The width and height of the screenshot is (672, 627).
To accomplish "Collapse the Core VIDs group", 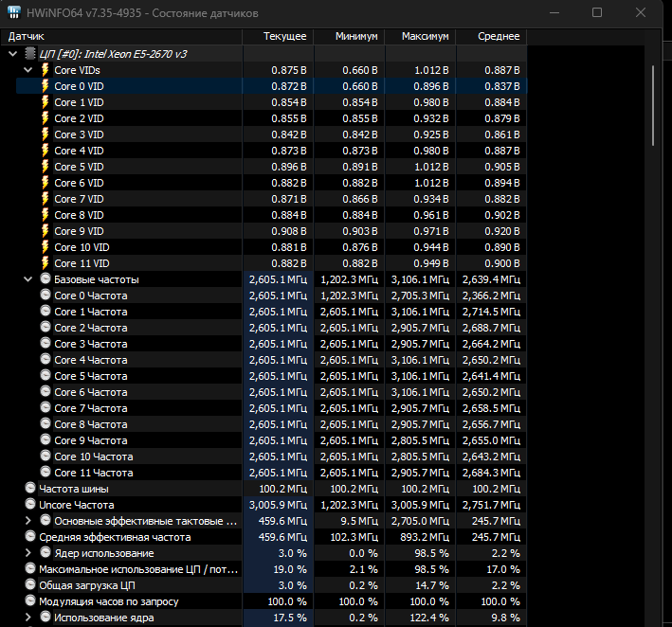I will click(x=28, y=70).
